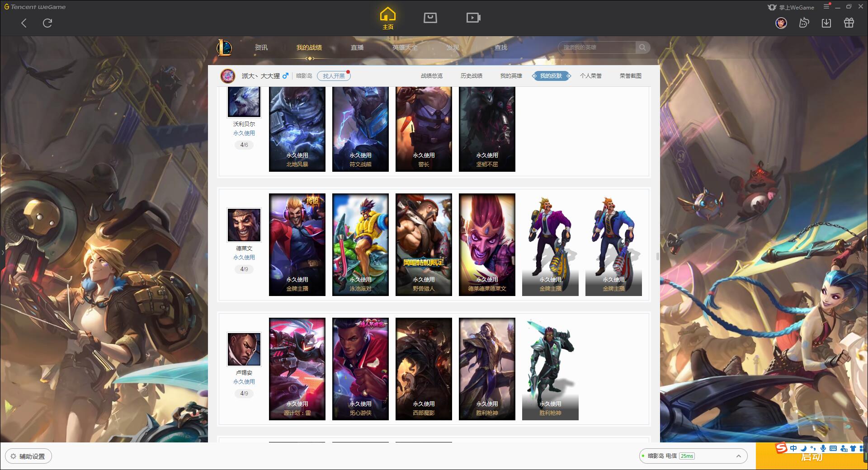The width and height of the screenshot is (868, 470).
Task: Switch to 战绩总览 sub-tab
Action: (x=432, y=76)
